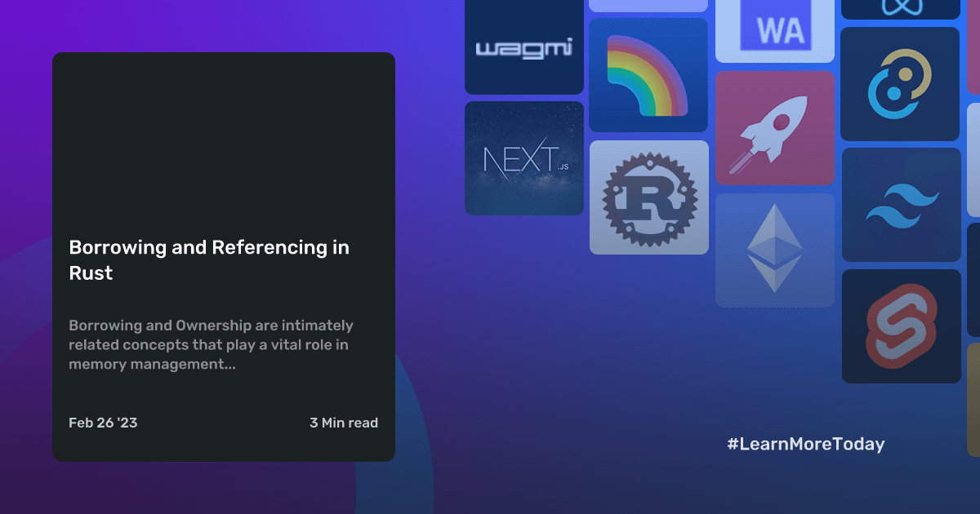This screenshot has height=514, width=980.
Task: Click the Ethereum diamond logo
Action: [774, 250]
